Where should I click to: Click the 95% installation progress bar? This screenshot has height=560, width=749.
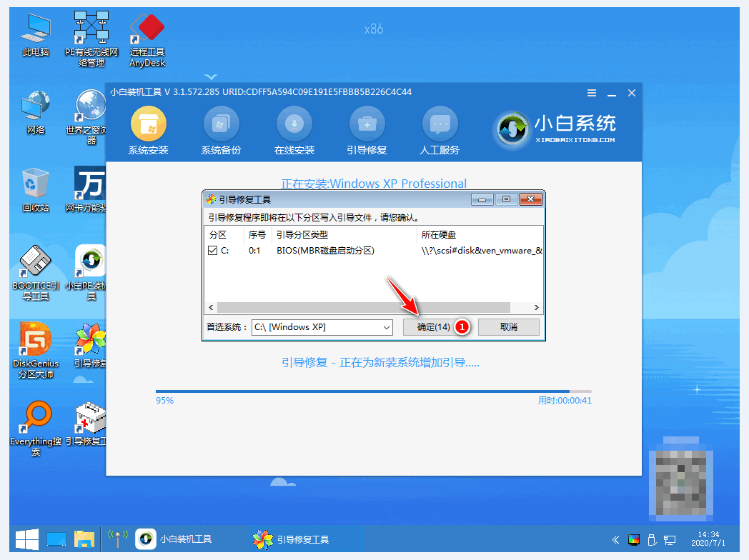pos(379,389)
